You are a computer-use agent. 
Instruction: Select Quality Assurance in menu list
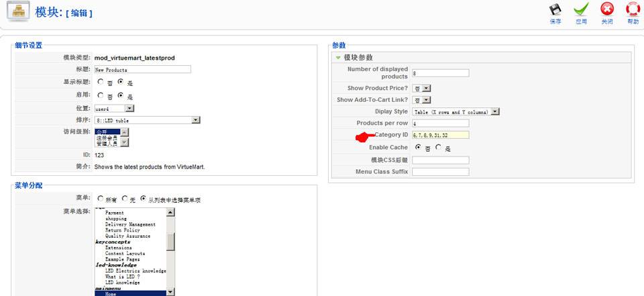point(127,236)
